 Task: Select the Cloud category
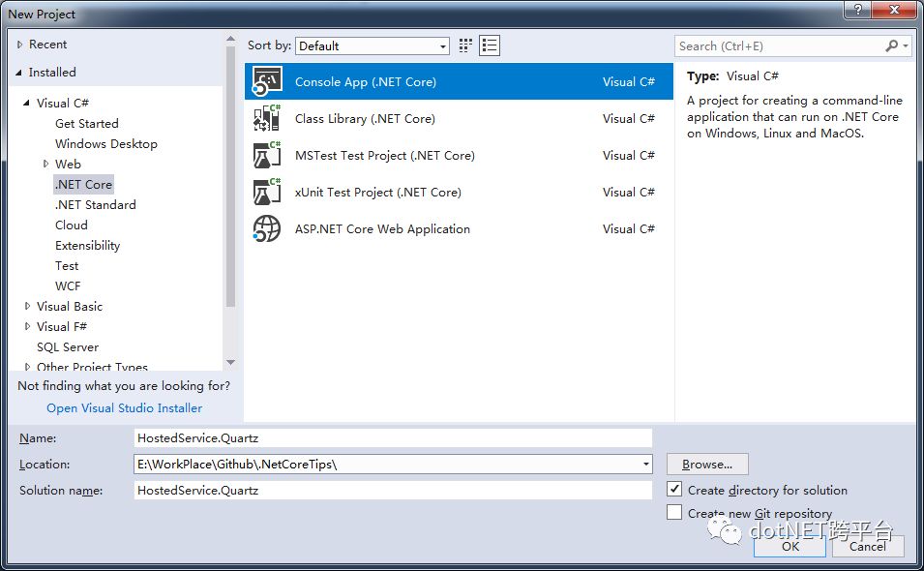[x=72, y=225]
